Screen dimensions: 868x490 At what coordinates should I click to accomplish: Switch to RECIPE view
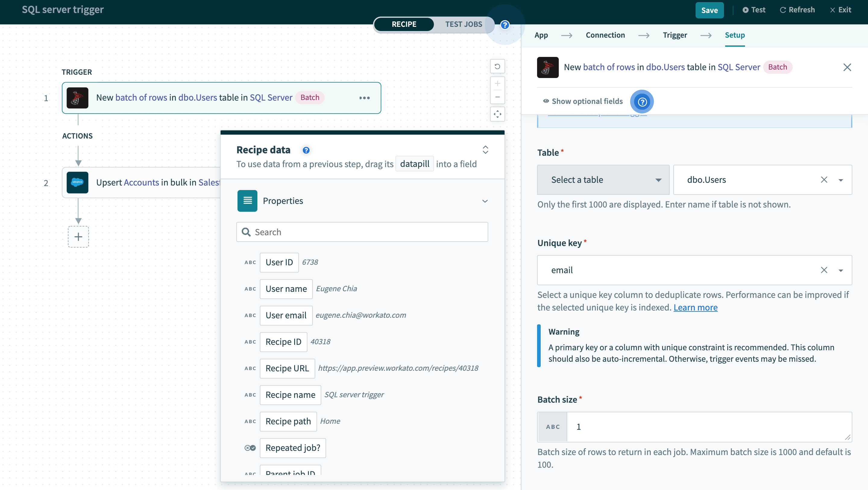coord(404,24)
